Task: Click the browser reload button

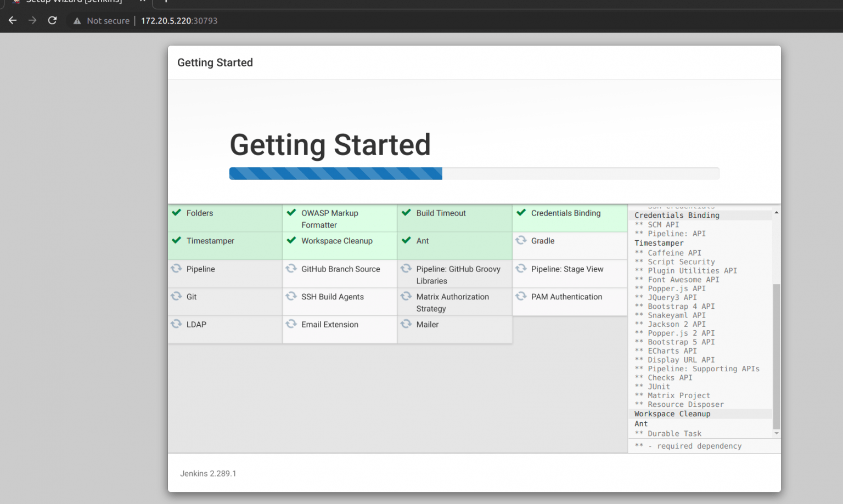Action: (52, 20)
